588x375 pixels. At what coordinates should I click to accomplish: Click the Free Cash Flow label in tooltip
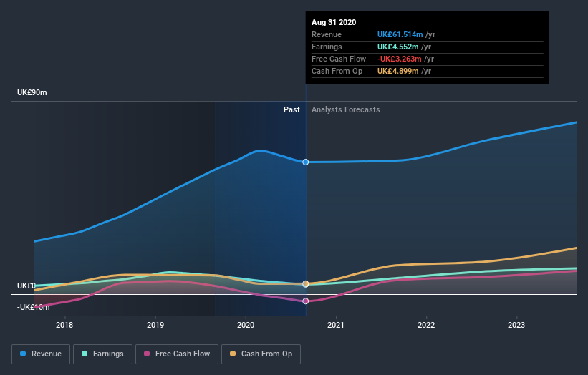[x=339, y=59]
